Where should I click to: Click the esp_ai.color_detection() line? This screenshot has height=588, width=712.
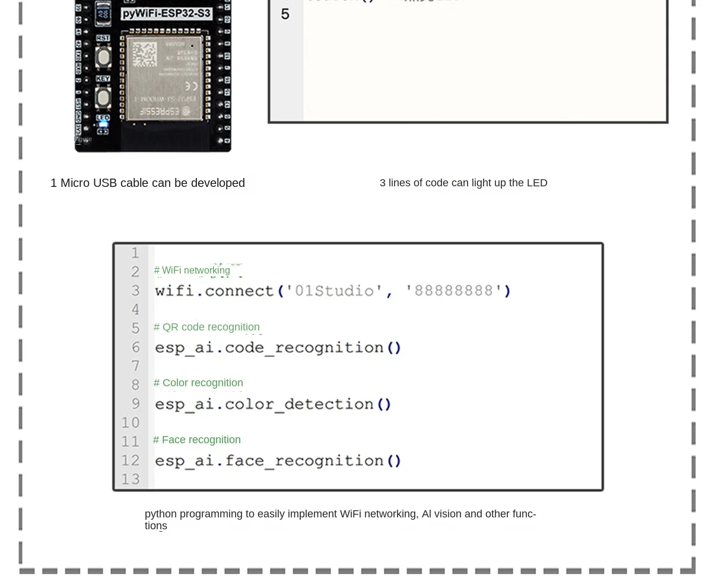(x=273, y=404)
